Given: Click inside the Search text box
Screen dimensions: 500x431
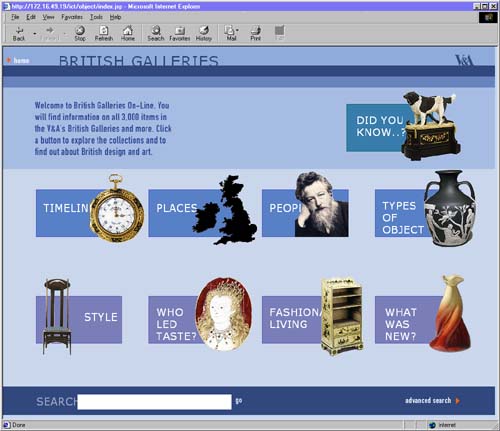Looking at the screenshot, I should point(154,402).
